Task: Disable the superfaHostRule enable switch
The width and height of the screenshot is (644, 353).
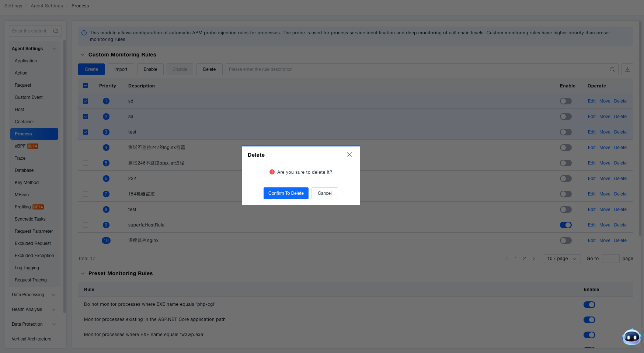Action: point(566,225)
